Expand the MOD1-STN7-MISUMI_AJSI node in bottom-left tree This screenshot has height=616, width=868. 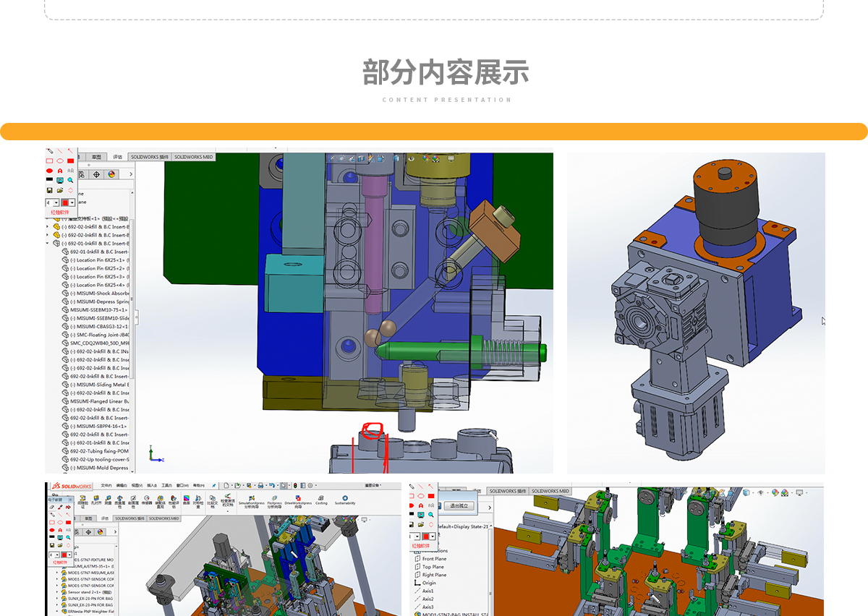[58, 573]
